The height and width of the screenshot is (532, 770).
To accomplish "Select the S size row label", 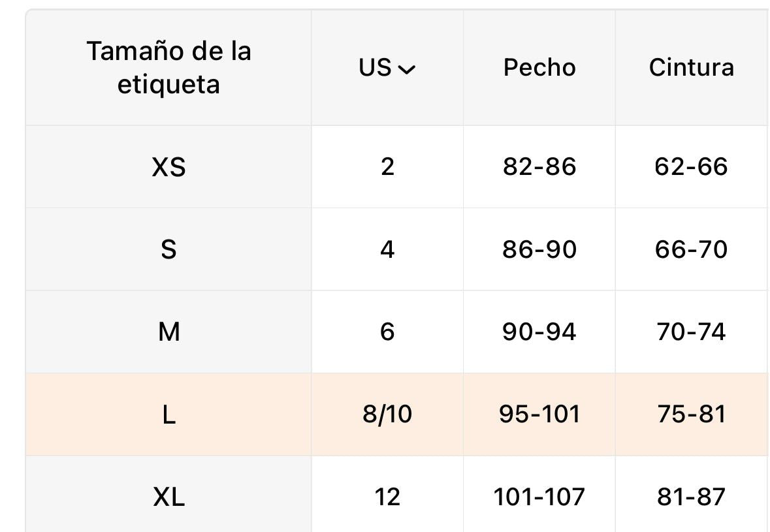I will [168, 249].
